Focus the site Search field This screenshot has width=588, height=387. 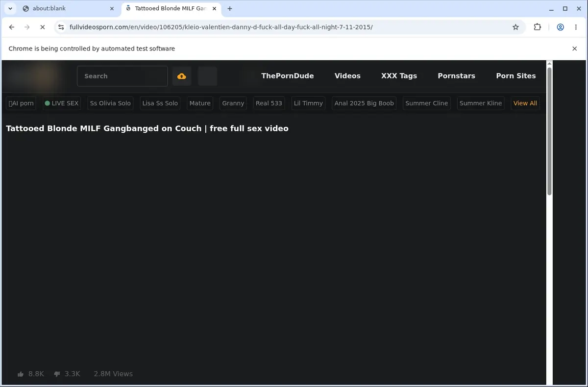click(122, 76)
